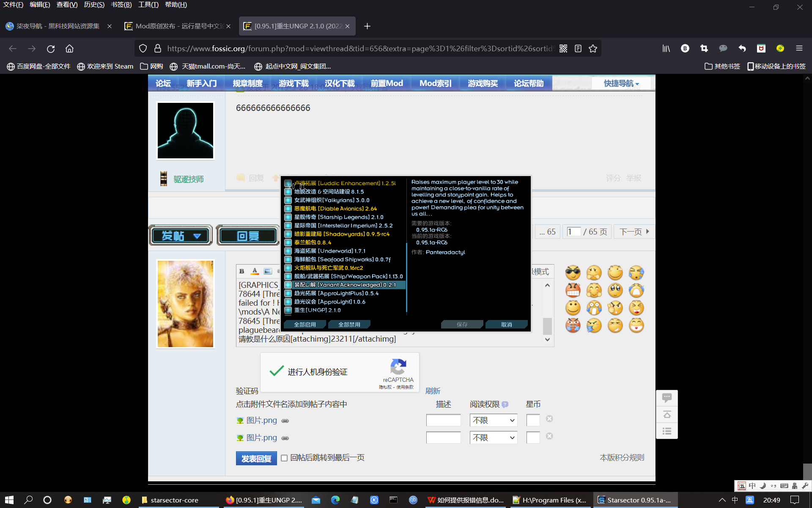Expand the 快捷导航 dropdown
Image resolution: width=812 pixels, height=508 pixels.
pyautogui.click(x=621, y=83)
